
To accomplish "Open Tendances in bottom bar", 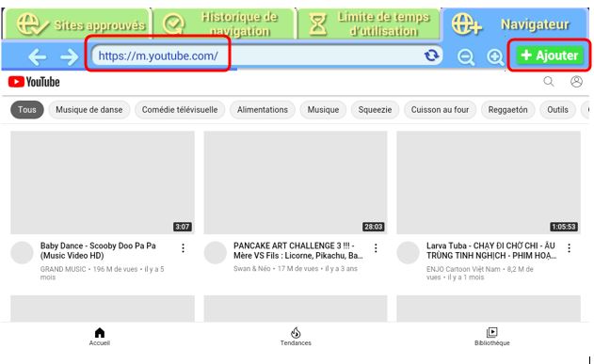I will [x=296, y=337].
